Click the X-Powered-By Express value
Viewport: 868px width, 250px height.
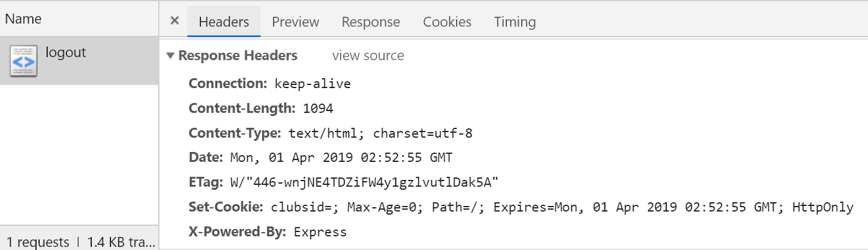tap(320, 233)
